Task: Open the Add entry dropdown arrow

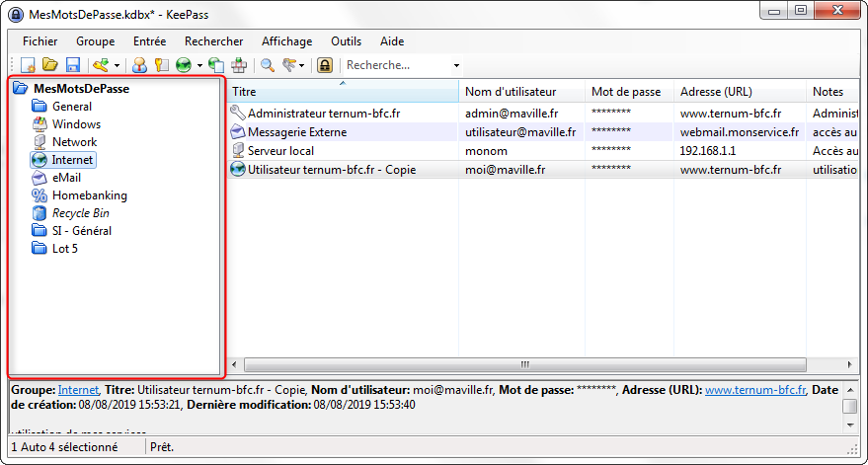Action: tap(117, 66)
